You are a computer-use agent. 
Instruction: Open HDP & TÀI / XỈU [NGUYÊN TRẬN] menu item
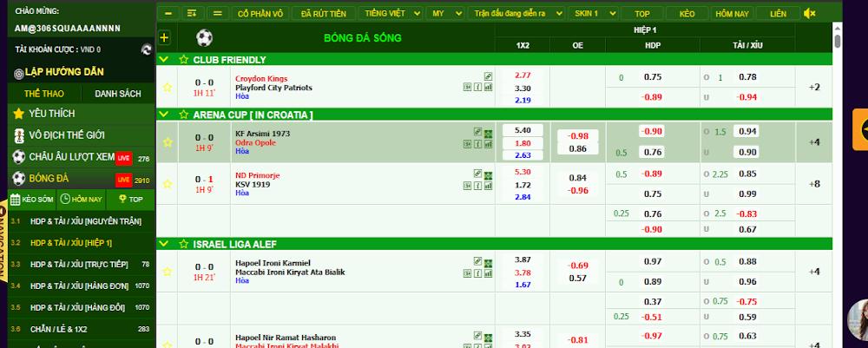[82, 221]
